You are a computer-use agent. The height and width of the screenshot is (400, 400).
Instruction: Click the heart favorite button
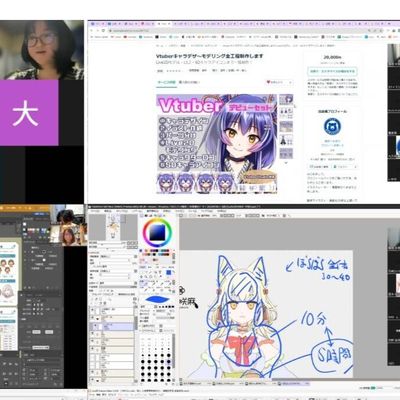[279, 82]
